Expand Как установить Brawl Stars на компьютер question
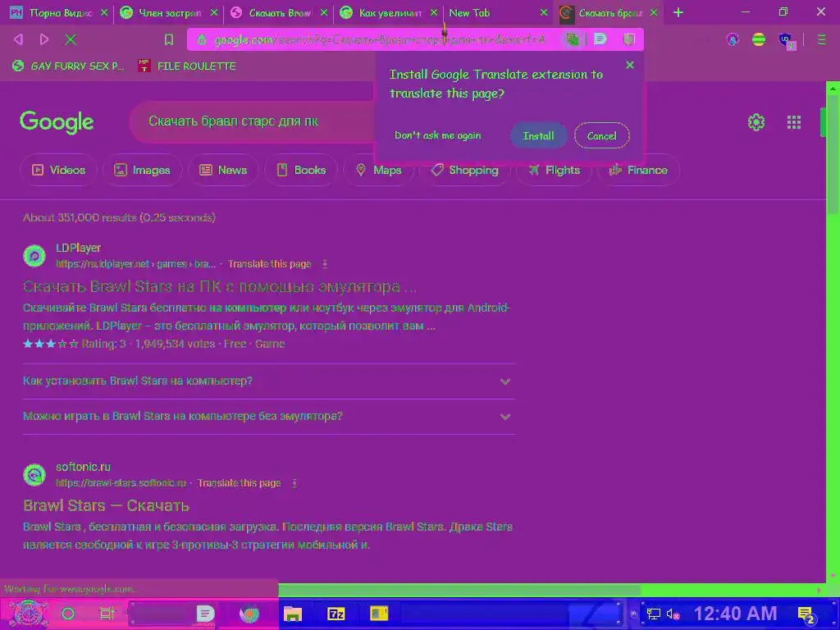840x630 pixels. point(269,381)
